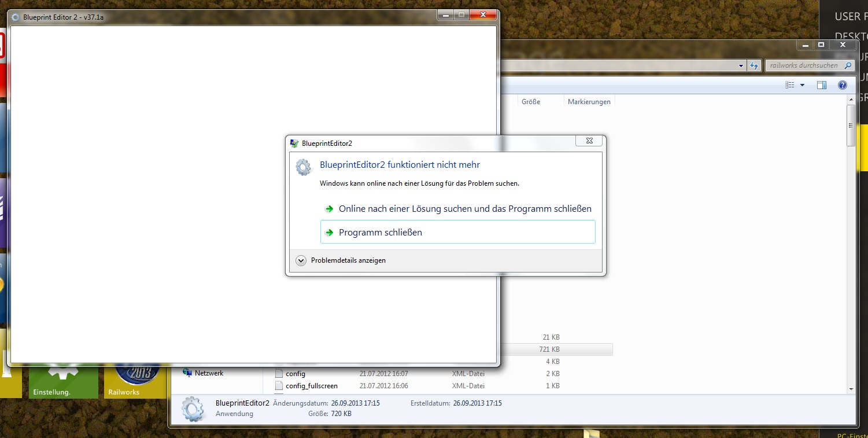This screenshot has width=868, height=438.
Task: Open Explorer help
Action: (843, 85)
